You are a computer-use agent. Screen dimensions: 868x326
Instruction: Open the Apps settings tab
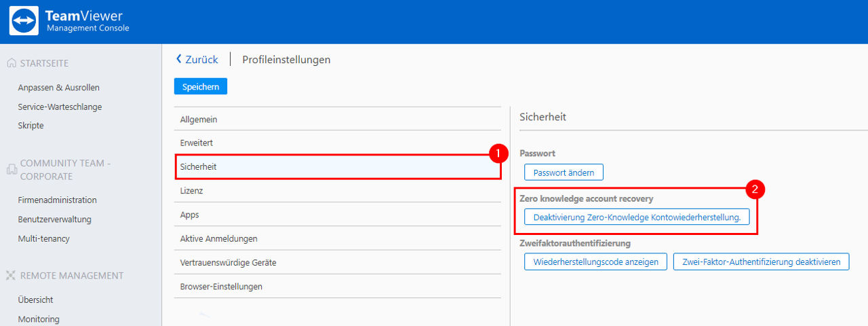click(337, 215)
